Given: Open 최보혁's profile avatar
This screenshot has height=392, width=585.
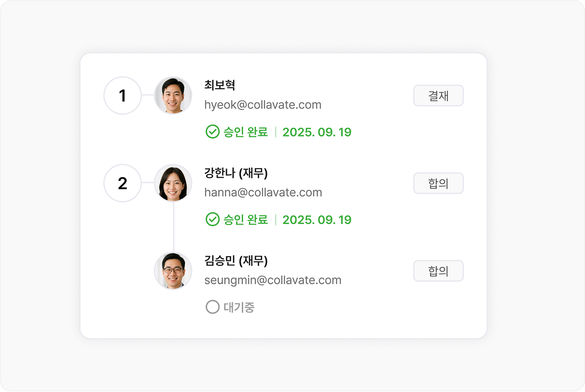Looking at the screenshot, I should pos(173,96).
